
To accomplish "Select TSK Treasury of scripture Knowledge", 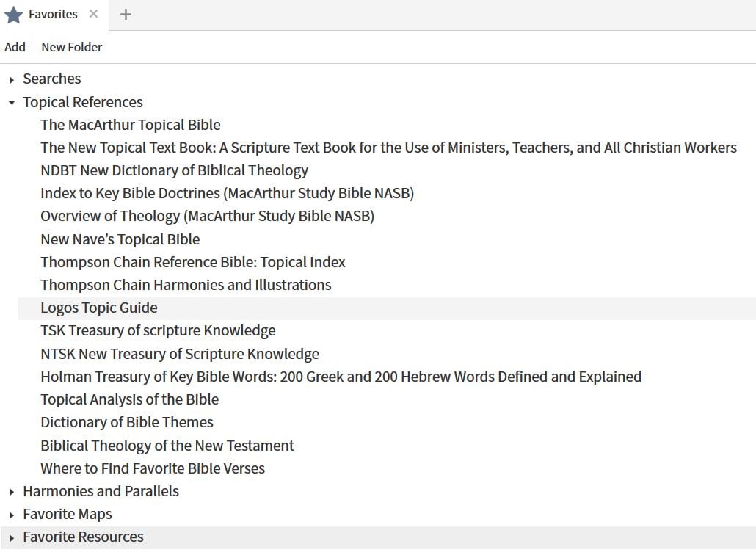I will click(158, 330).
